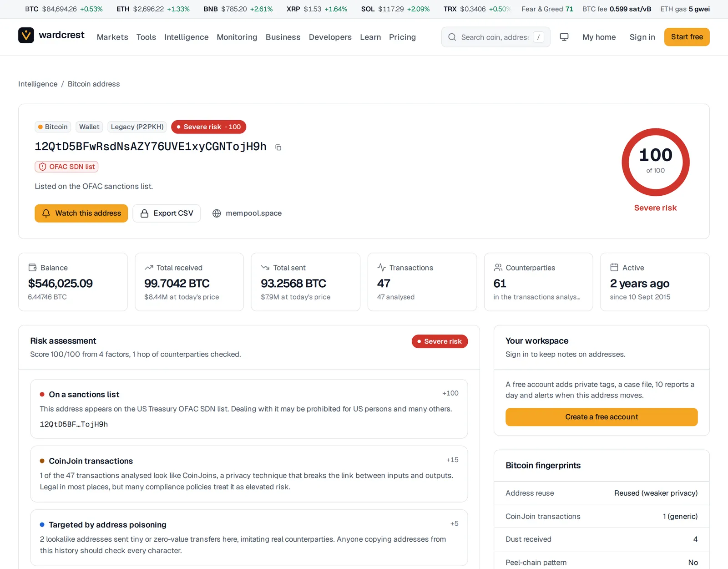Click Targeted by address poisoning heading
This screenshot has height=569, width=728.
pyautogui.click(x=107, y=525)
